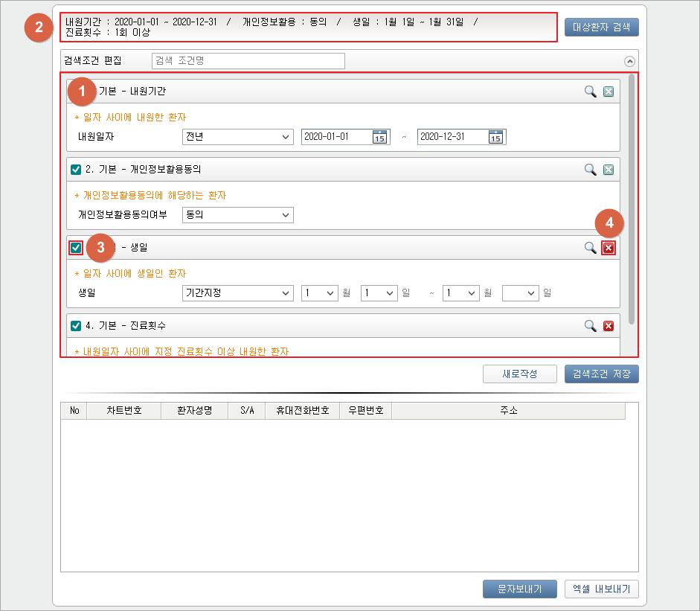Uncheck the 개인정보활용동의 condition checkbox
This screenshot has width=700, height=611.
pyautogui.click(x=76, y=170)
